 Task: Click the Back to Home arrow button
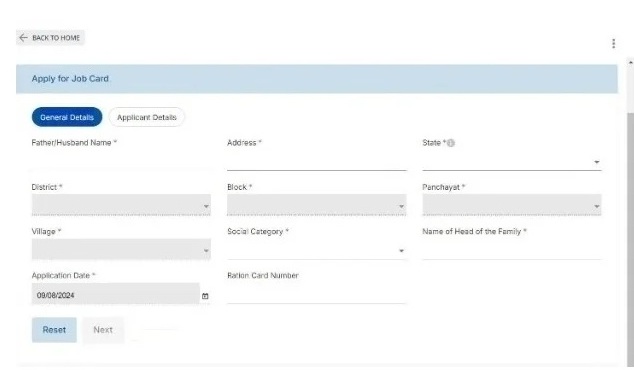click(x=50, y=38)
